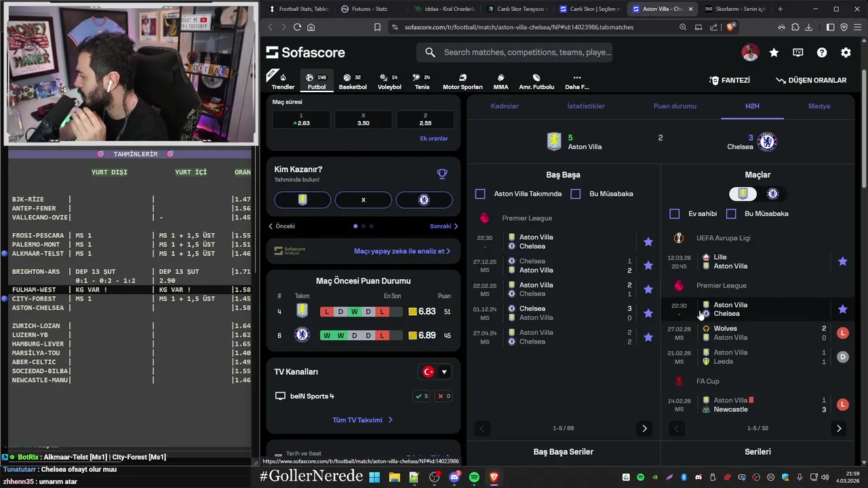
Task: Open Sofascore settings gear
Action: click(x=846, y=52)
